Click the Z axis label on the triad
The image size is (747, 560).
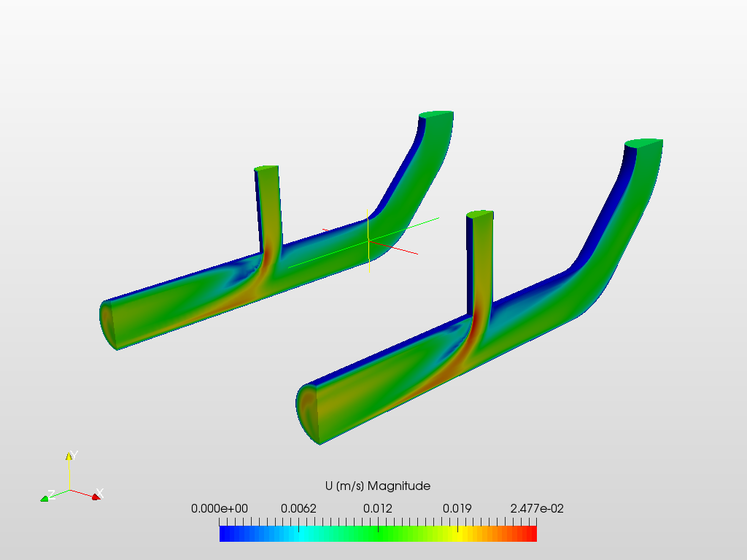pyautogui.click(x=52, y=494)
